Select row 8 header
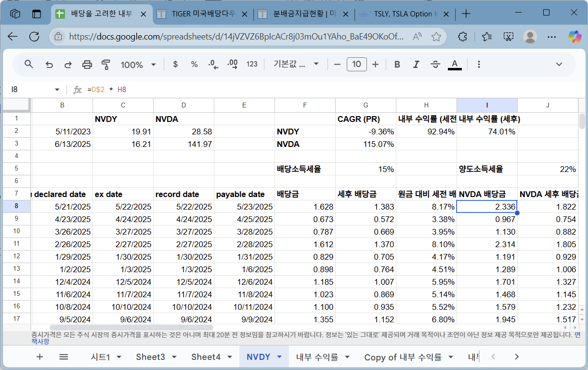This screenshot has height=370, width=588. tap(17, 207)
